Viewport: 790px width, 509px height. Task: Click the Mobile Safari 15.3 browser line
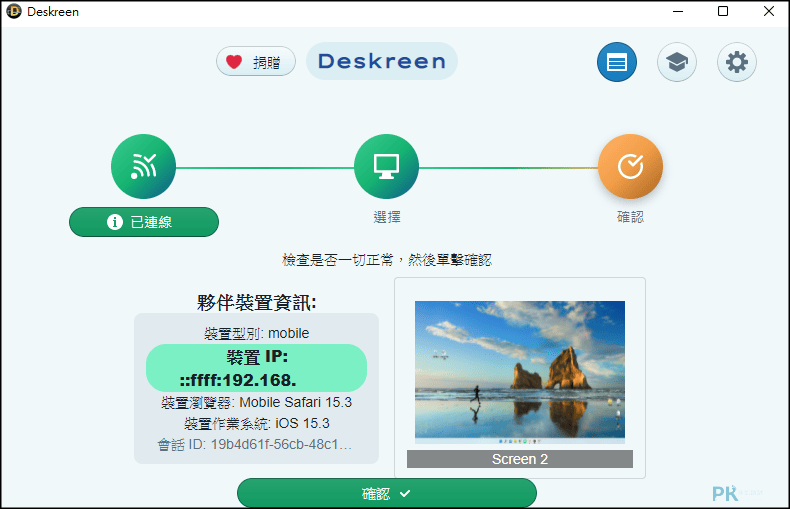click(256, 402)
